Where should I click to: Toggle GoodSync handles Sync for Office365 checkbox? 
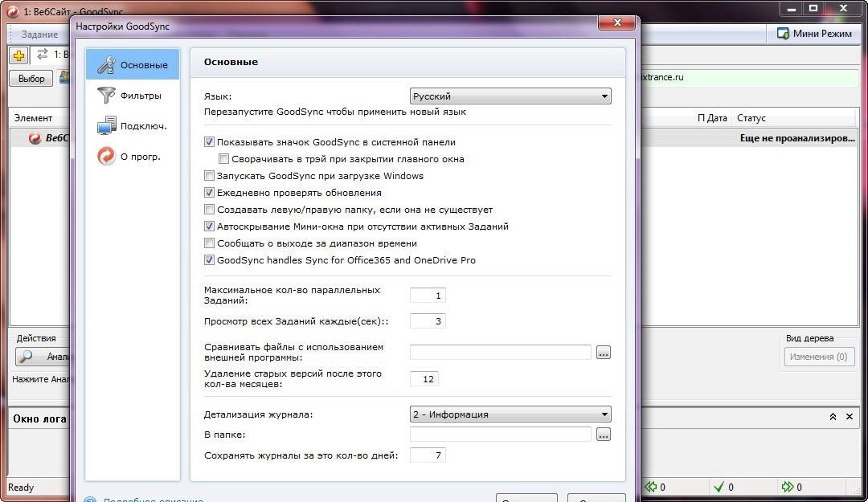[209, 260]
